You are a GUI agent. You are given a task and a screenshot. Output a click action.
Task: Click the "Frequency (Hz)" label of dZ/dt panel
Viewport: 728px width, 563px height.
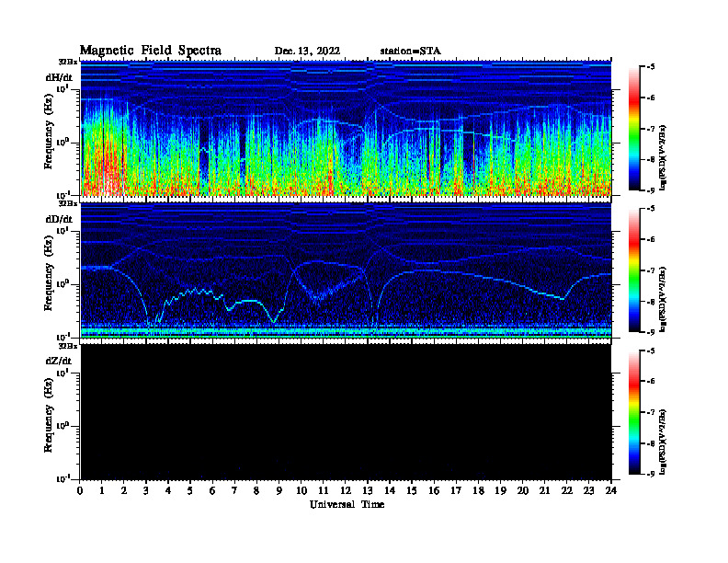(49, 415)
